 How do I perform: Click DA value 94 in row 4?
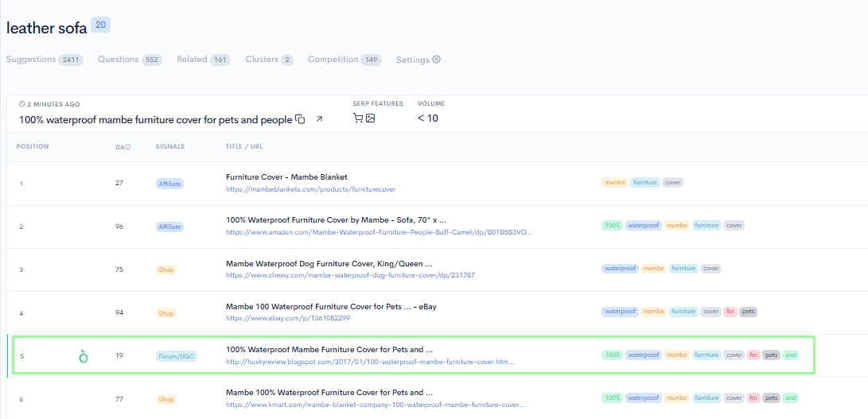119,313
